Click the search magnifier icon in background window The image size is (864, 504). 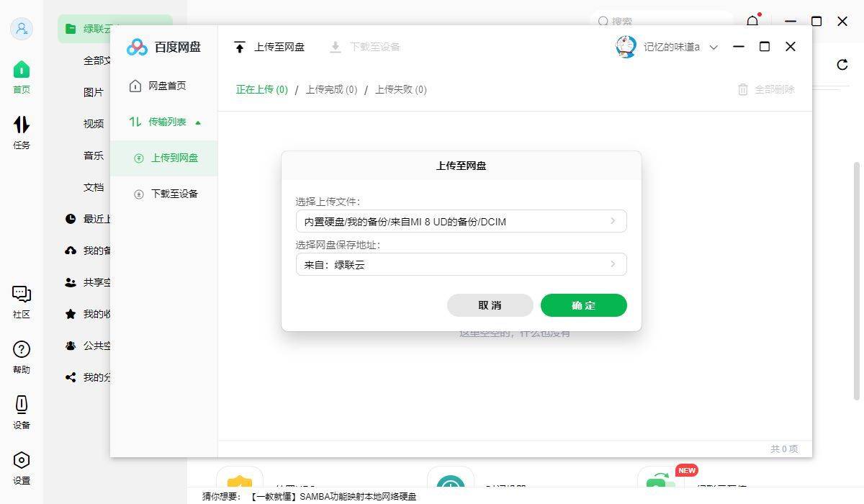pos(603,22)
